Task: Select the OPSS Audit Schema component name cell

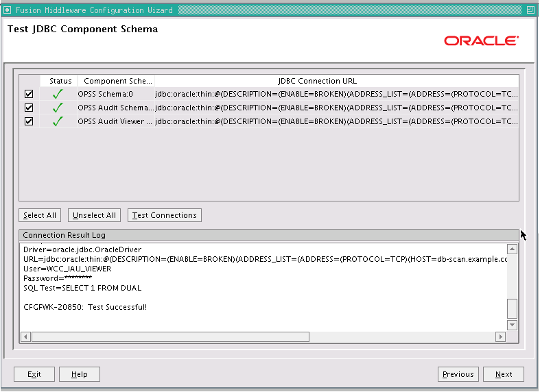Action: 116,108
